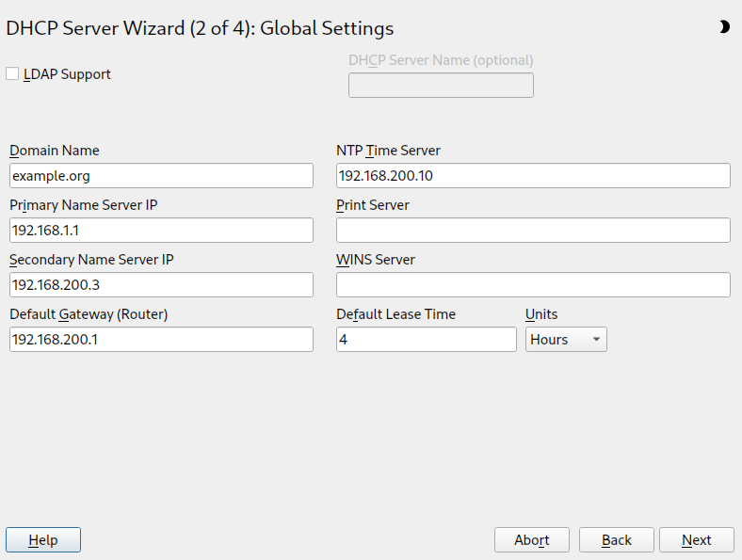742x560 pixels.
Task: Click the 'LDAP Support' label text
Action: (67, 74)
